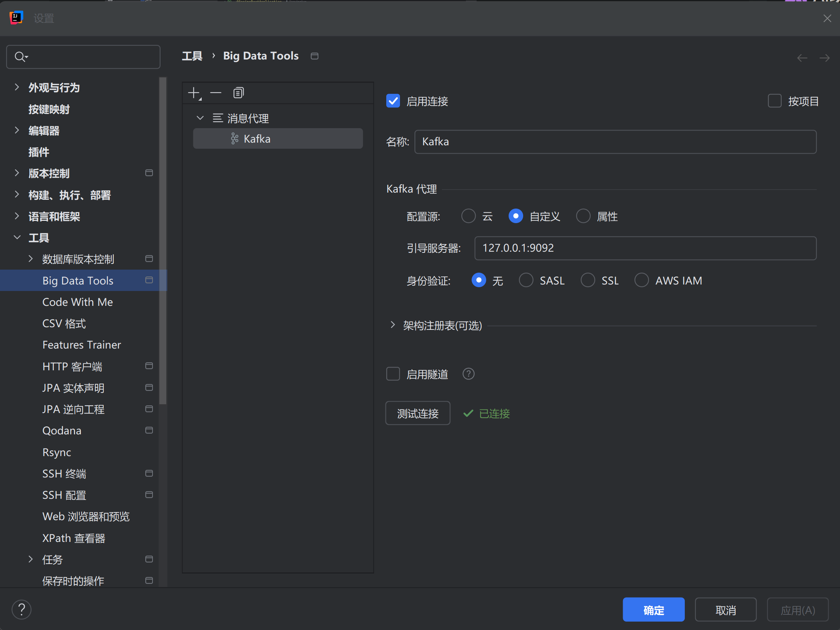
Task: Select 属性 configuration source radio
Action: point(583,216)
